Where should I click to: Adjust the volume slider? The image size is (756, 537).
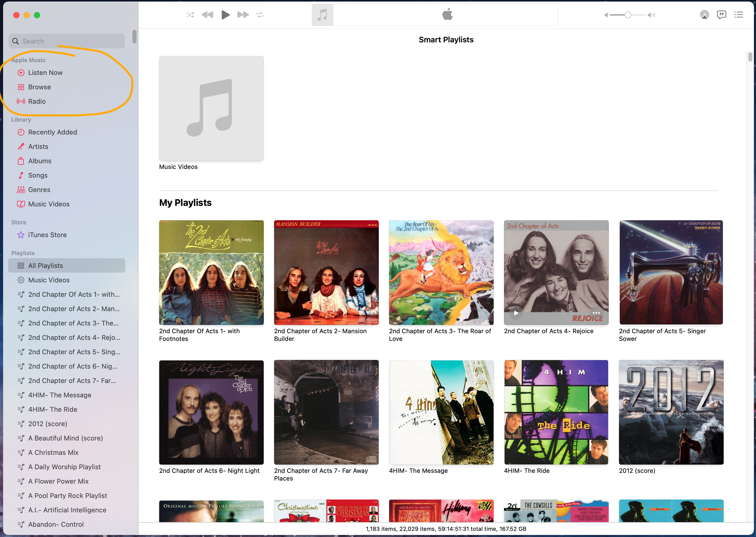click(x=627, y=15)
